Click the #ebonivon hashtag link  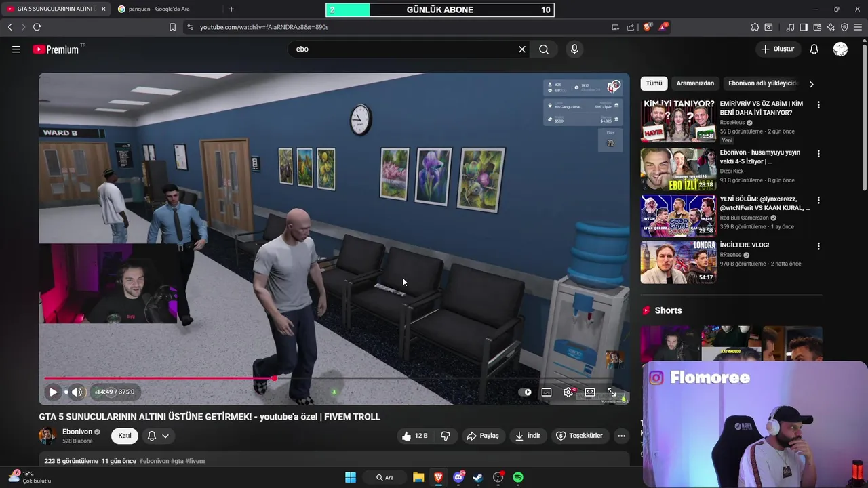154,461
